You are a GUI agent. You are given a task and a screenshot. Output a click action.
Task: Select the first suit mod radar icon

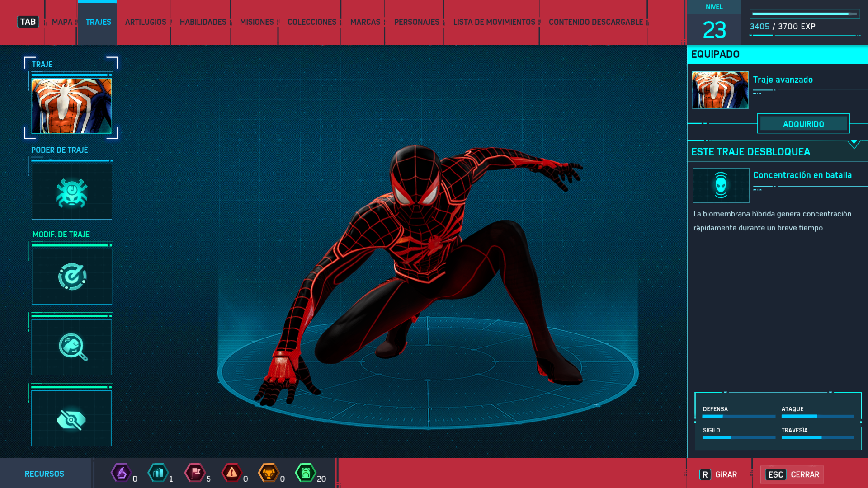click(72, 277)
